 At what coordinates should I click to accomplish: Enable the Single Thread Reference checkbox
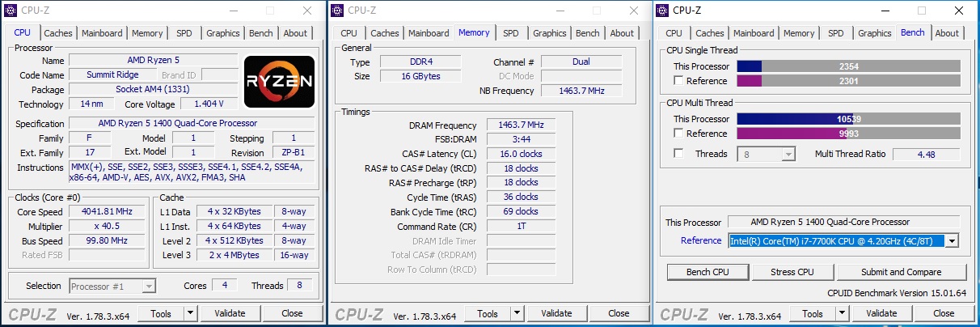(x=678, y=81)
